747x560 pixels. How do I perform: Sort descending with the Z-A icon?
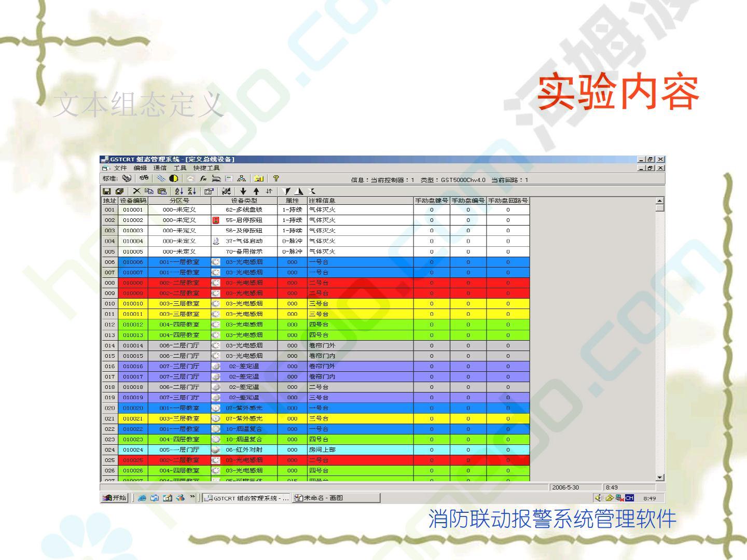(x=192, y=191)
